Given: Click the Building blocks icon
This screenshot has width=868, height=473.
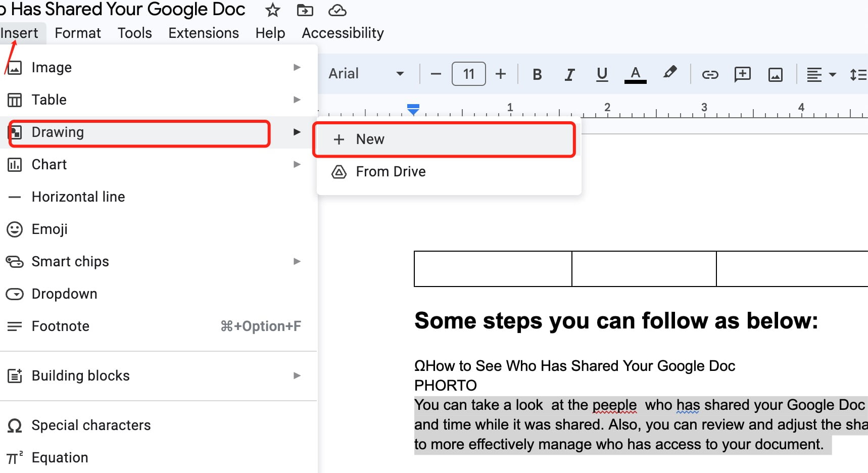Looking at the screenshot, I should coord(15,376).
